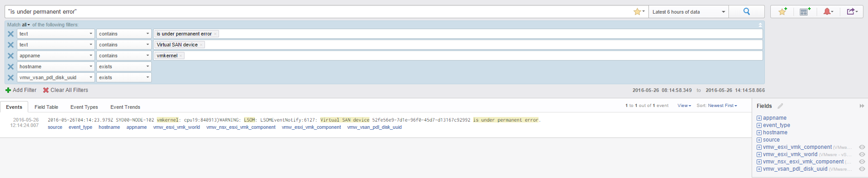The image size is (868, 178).
Task: Delete the 'Virtual SAN device' term chip
Action: point(201,45)
